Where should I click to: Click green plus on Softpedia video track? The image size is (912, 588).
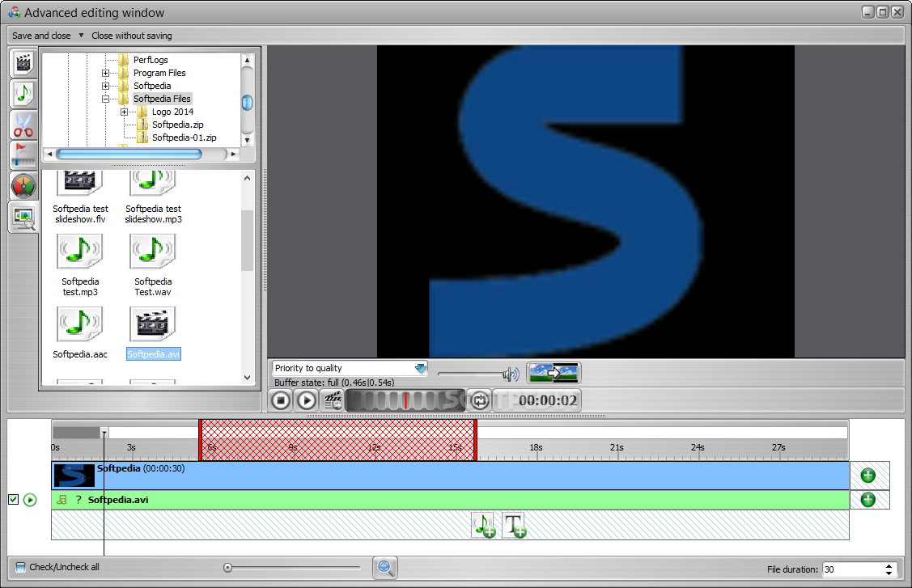867,475
